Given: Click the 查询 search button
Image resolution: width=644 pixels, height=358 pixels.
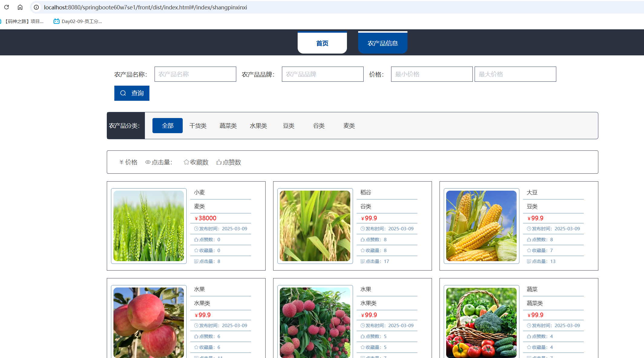Looking at the screenshot, I should click(x=132, y=93).
